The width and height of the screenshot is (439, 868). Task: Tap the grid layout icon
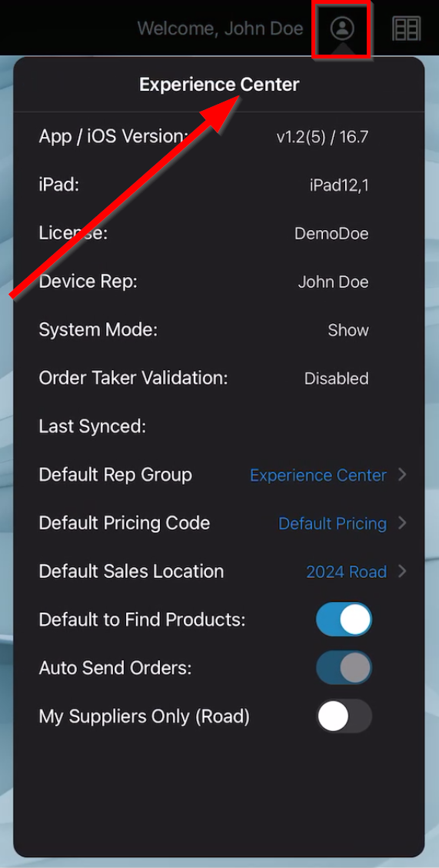click(407, 28)
